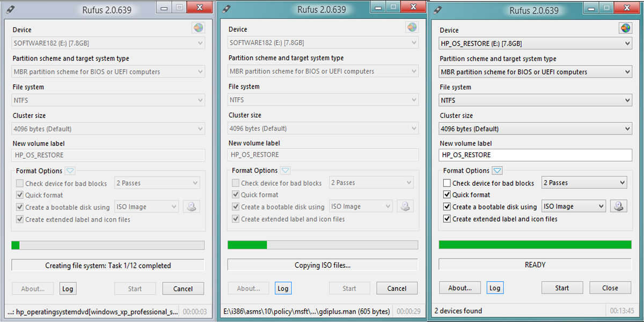Collapse Format Options arrow in right window
Screen dimensions: 644x322
pos(497,171)
